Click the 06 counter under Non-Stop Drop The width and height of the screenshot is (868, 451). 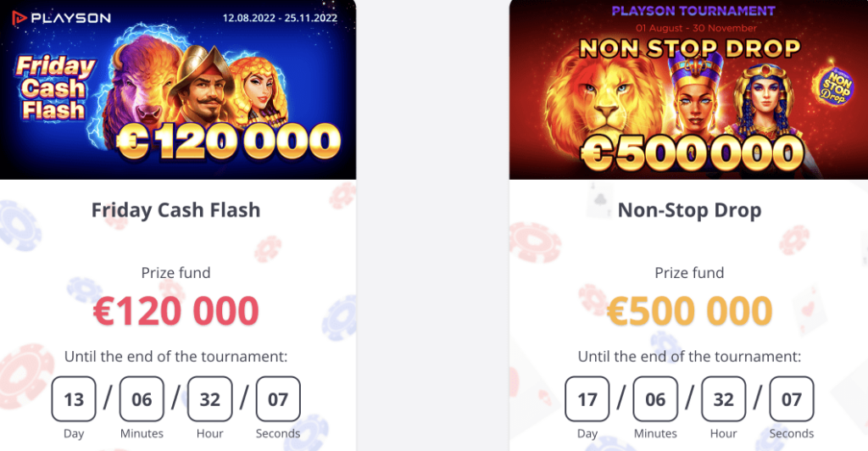[x=655, y=399]
